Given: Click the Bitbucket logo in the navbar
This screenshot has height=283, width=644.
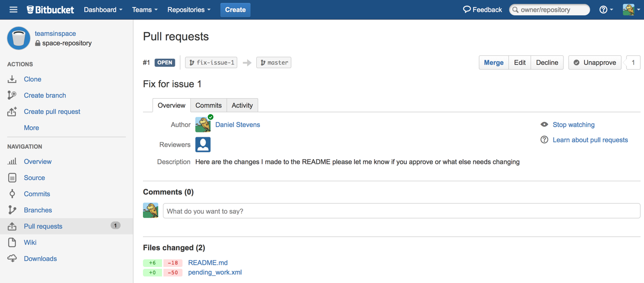Looking at the screenshot, I should click(50, 9).
